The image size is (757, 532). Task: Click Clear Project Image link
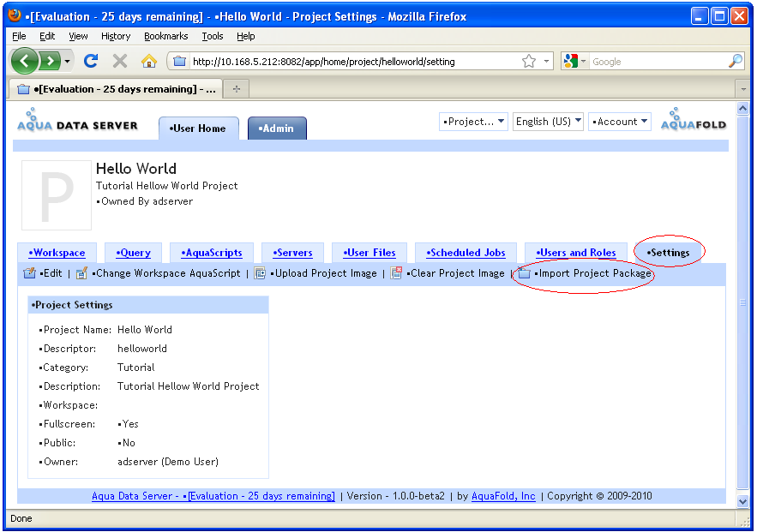(455, 273)
